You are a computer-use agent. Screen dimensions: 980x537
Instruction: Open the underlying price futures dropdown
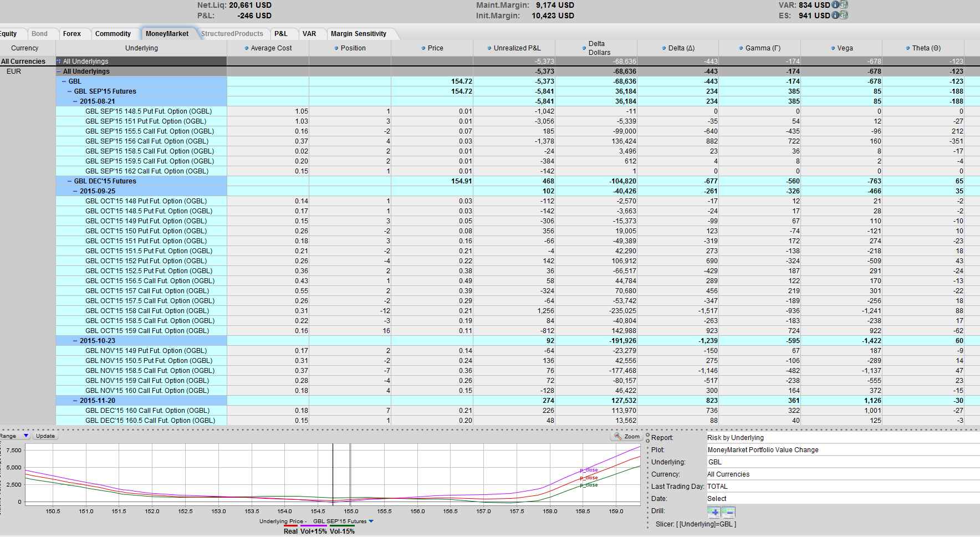tap(371, 521)
